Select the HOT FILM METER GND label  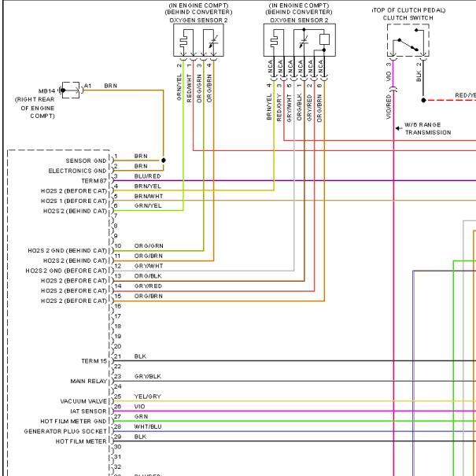point(73,422)
